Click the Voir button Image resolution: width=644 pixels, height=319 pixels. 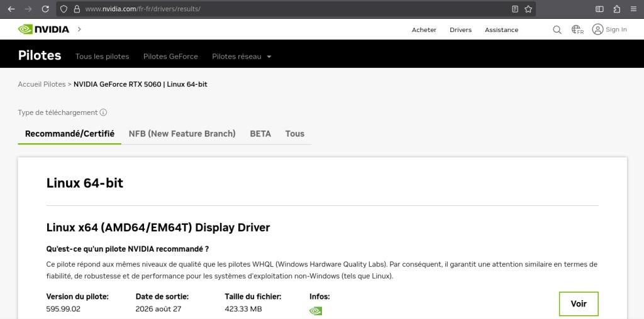coord(579,304)
